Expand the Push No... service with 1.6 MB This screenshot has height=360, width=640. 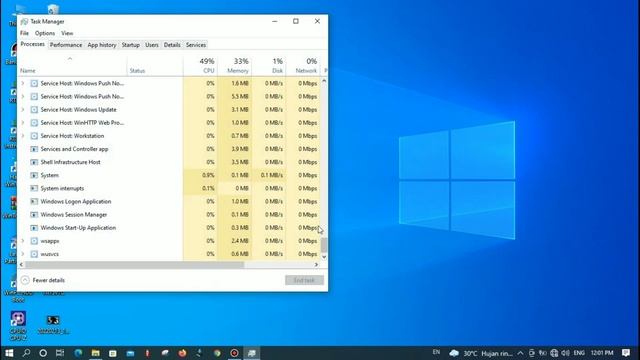[x=23, y=83]
